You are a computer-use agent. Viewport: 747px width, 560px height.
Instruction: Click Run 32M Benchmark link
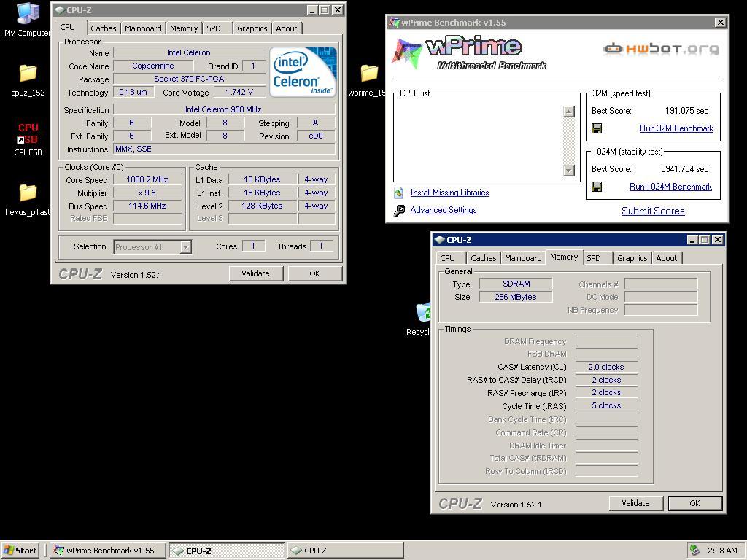coord(676,128)
